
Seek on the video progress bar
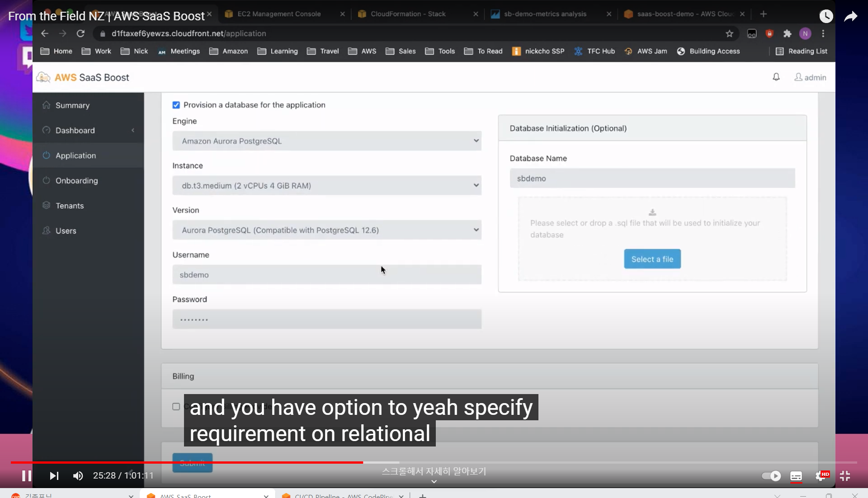(x=542, y=462)
